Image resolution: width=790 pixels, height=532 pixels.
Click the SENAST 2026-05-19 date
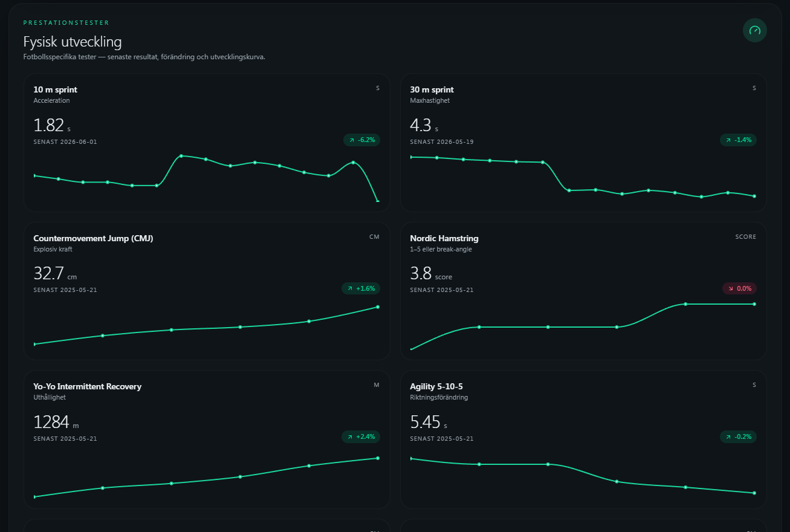coord(442,142)
